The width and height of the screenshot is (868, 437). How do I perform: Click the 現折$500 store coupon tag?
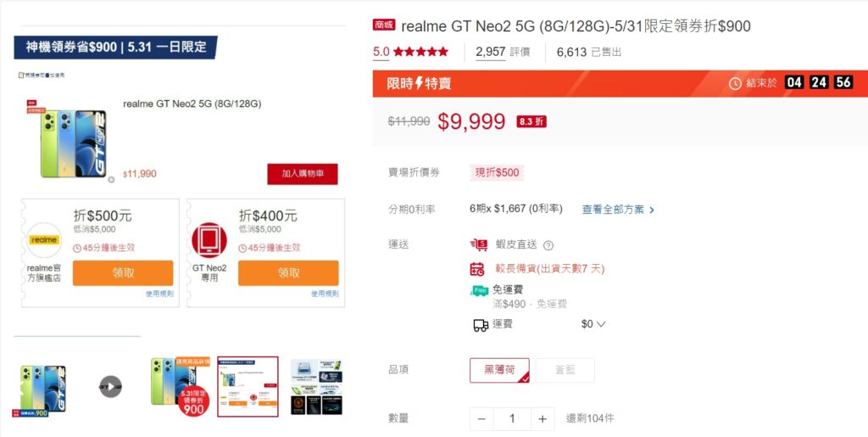(x=497, y=172)
